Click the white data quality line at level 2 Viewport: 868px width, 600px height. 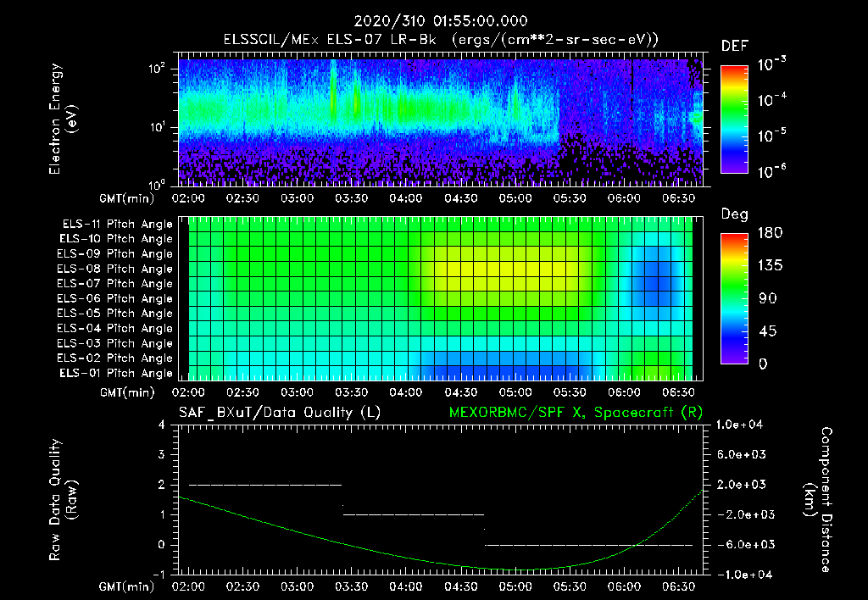(265, 485)
